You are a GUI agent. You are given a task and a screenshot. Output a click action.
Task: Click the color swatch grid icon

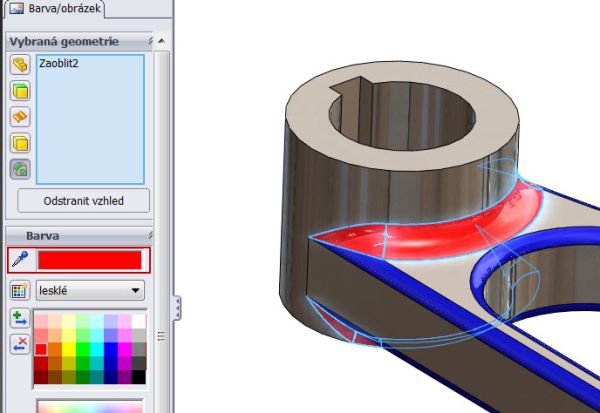click(x=20, y=291)
